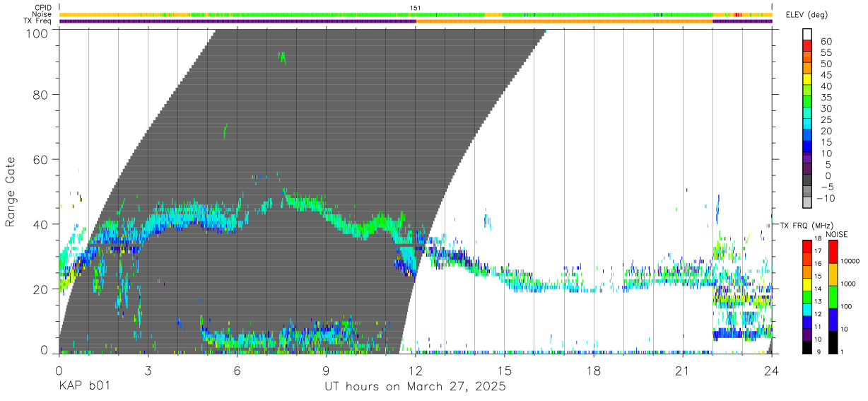Click the 24 tick on UT hours axis
The width and height of the screenshot is (868, 401).
(772, 370)
